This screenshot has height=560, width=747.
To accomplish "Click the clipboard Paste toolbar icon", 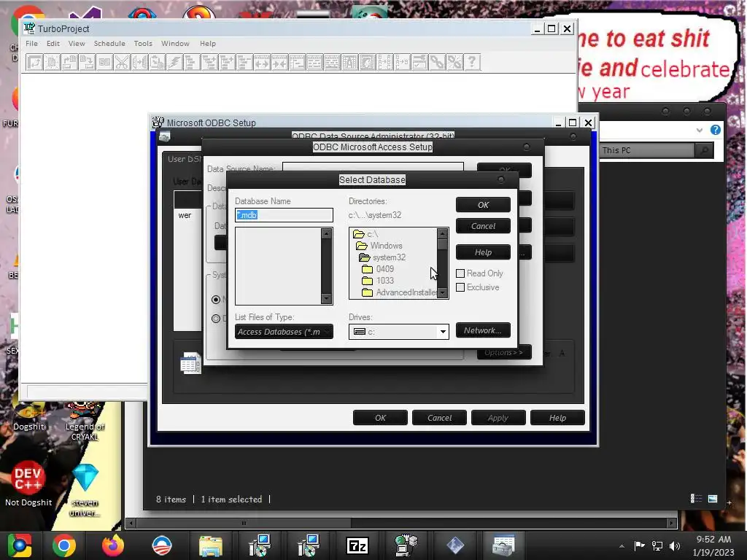I will (157, 63).
